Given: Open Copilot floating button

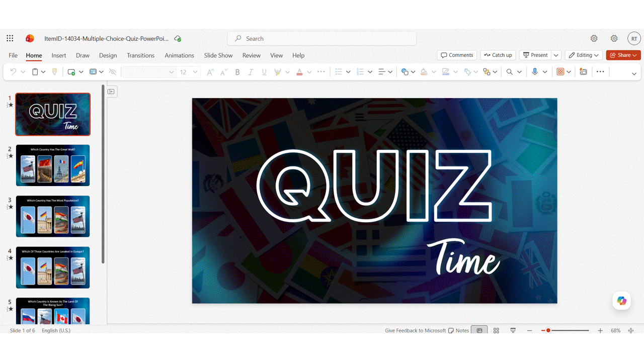Looking at the screenshot, I should pyautogui.click(x=622, y=301).
